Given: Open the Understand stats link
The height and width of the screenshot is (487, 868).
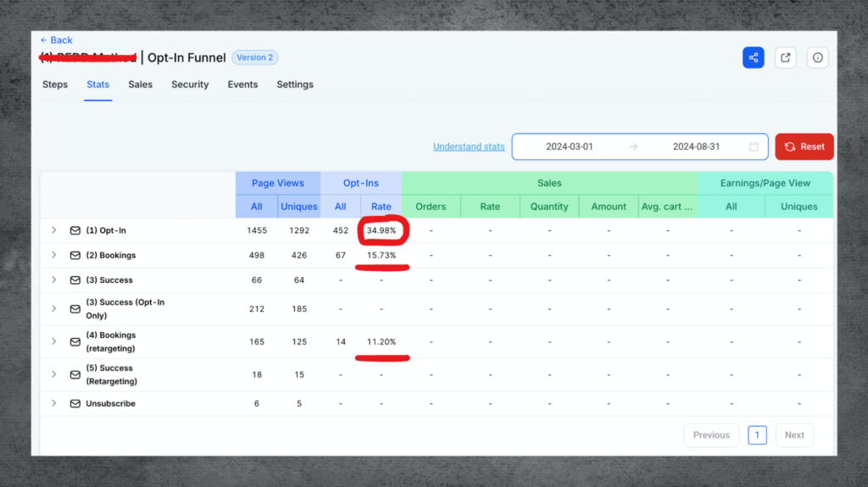Looking at the screenshot, I should point(469,147).
